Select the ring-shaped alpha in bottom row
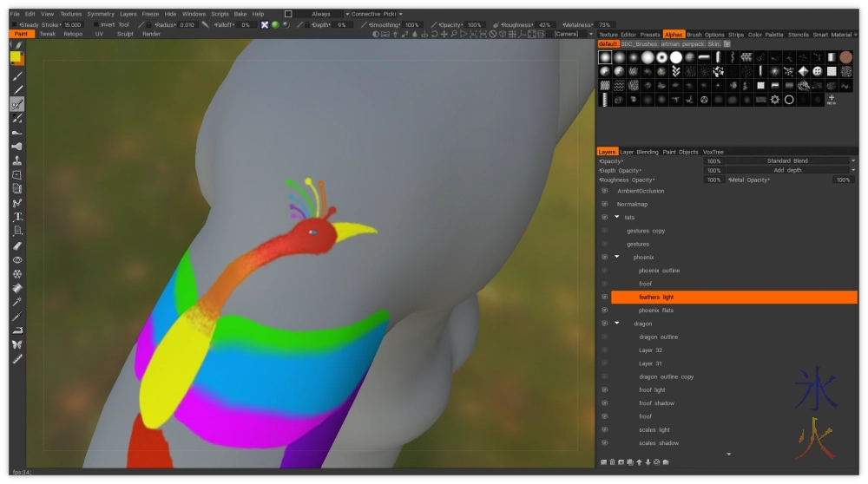Viewport: 868px width, 484px height. click(789, 100)
